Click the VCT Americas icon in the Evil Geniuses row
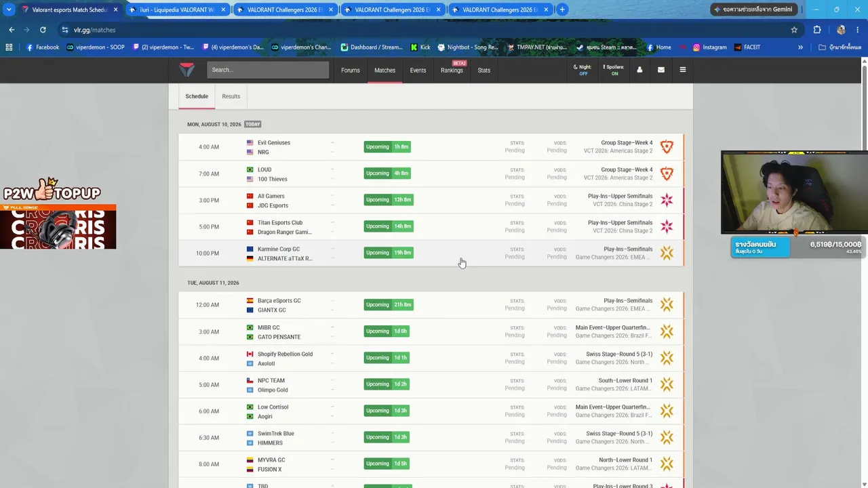This screenshot has width=868, height=488. (x=667, y=147)
